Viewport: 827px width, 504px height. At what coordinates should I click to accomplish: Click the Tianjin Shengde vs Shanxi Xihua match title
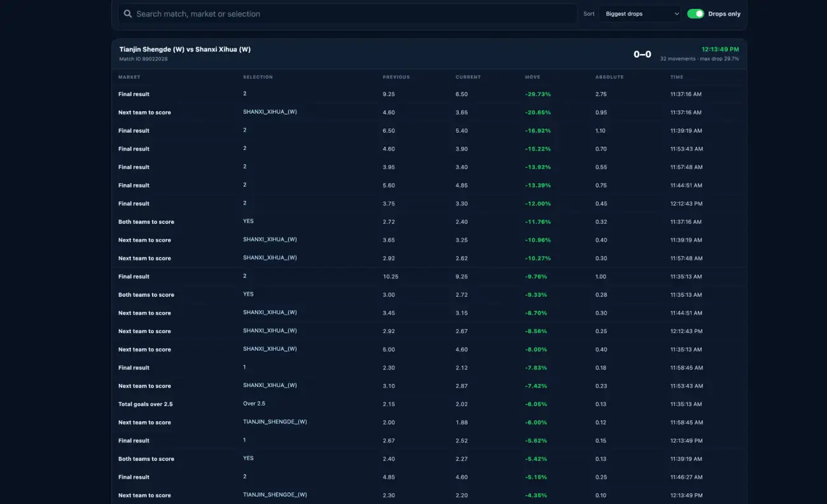tap(185, 49)
